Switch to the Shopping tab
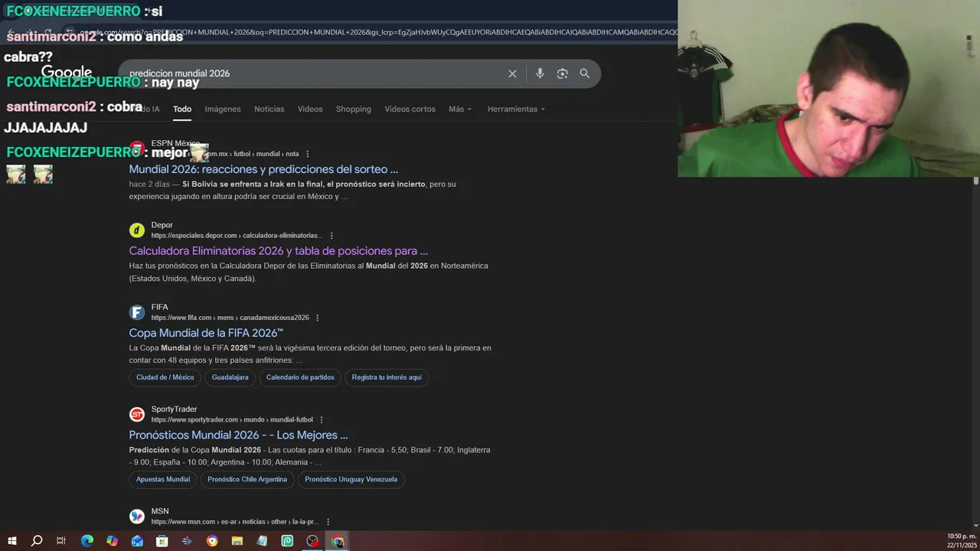Screen dimensions: 980x551 354,109
